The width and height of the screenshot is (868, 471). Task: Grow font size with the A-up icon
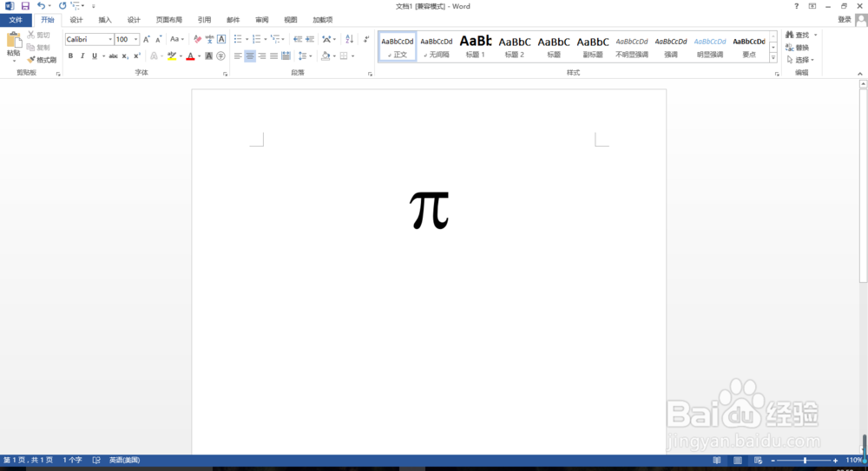(146, 39)
